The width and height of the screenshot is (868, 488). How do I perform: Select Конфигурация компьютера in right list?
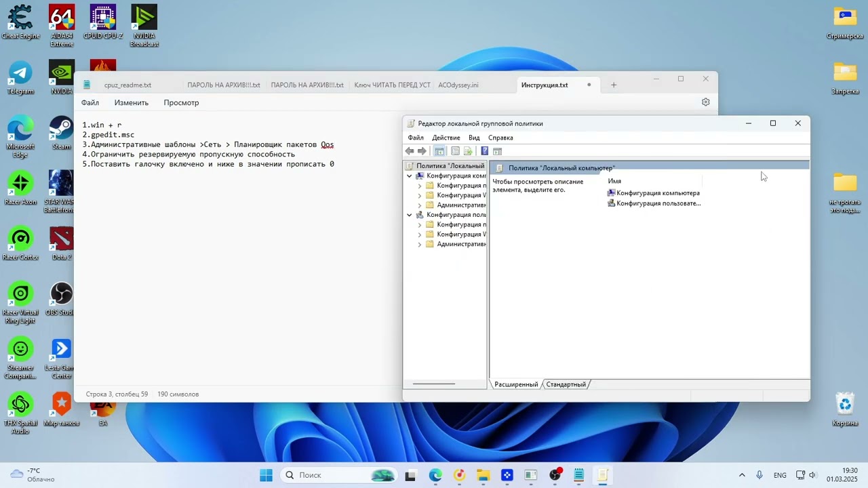pos(654,193)
